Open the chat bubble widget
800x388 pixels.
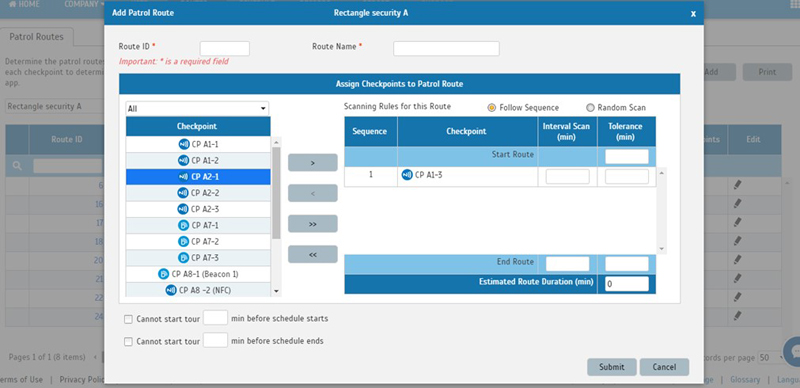tap(792, 351)
